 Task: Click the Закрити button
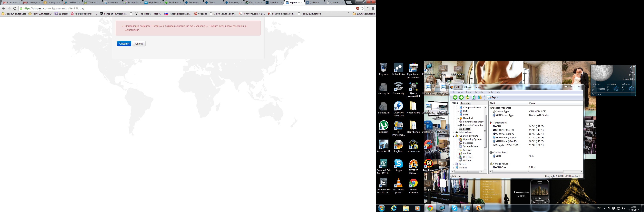pyautogui.click(x=139, y=44)
